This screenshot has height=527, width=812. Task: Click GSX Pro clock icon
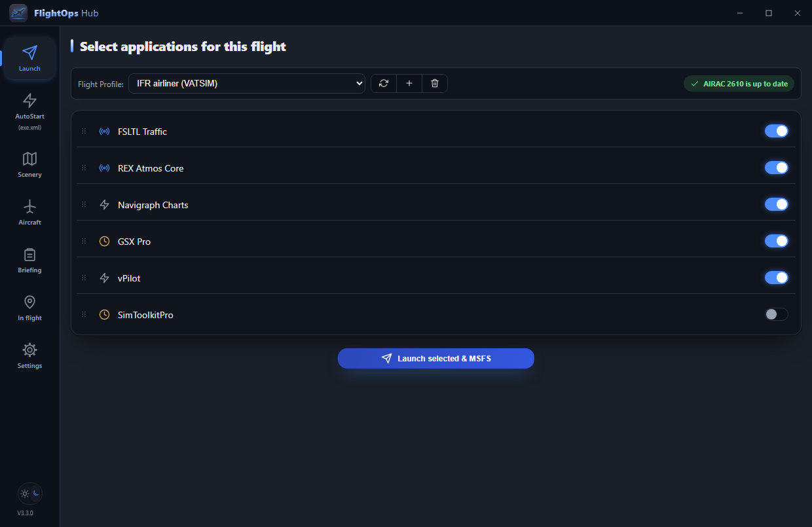click(x=104, y=242)
